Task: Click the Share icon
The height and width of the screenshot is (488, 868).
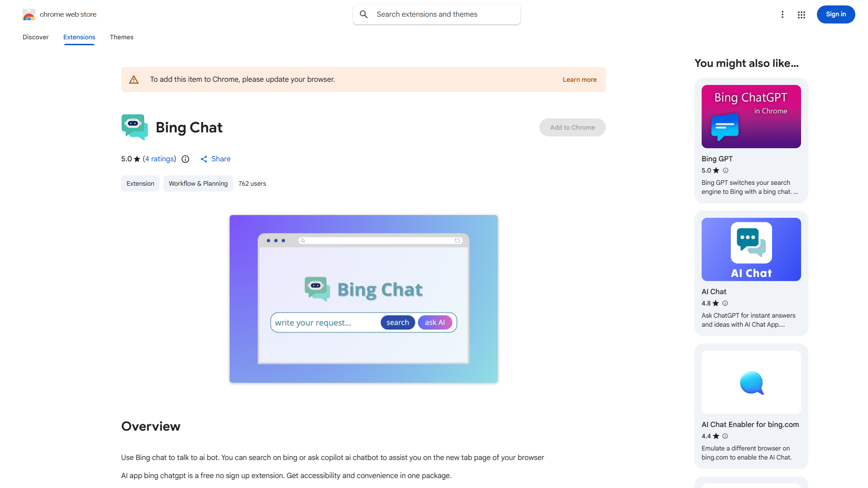Action: (204, 159)
